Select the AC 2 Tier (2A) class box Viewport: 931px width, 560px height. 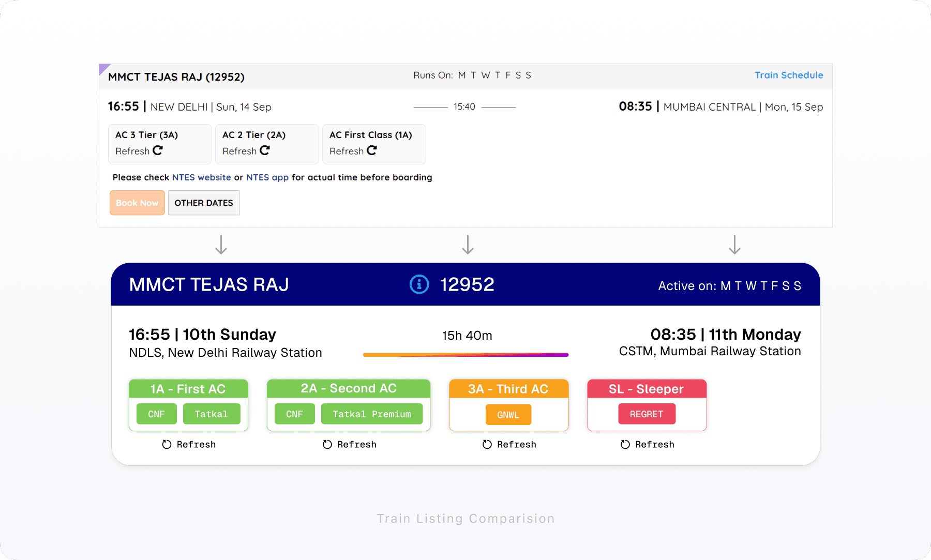pyautogui.click(x=267, y=144)
